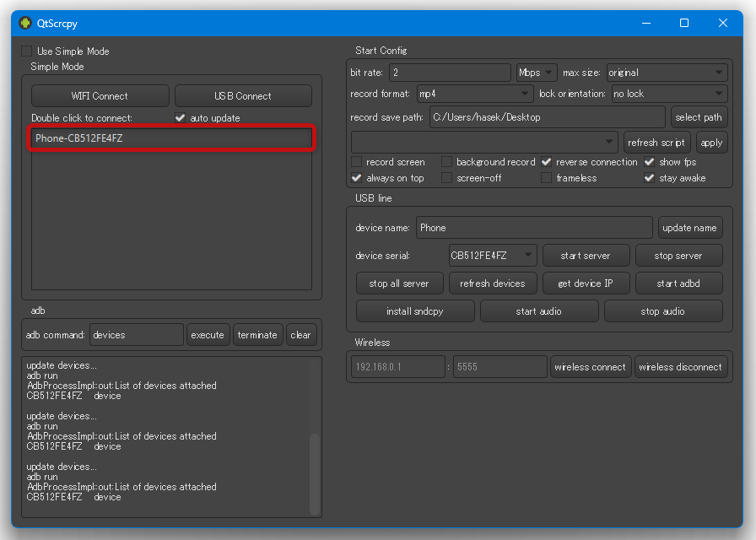This screenshot has height=540, width=756.
Task: Click the update name button
Action: pos(690,228)
